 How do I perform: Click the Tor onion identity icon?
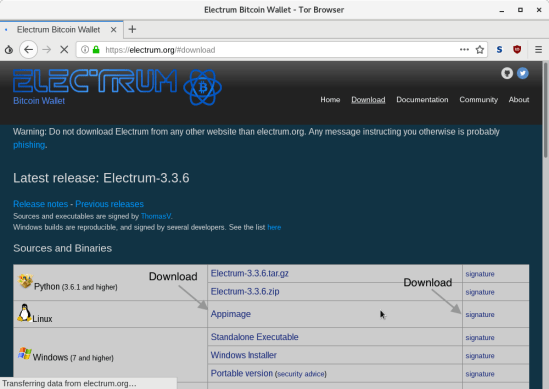(x=9, y=50)
